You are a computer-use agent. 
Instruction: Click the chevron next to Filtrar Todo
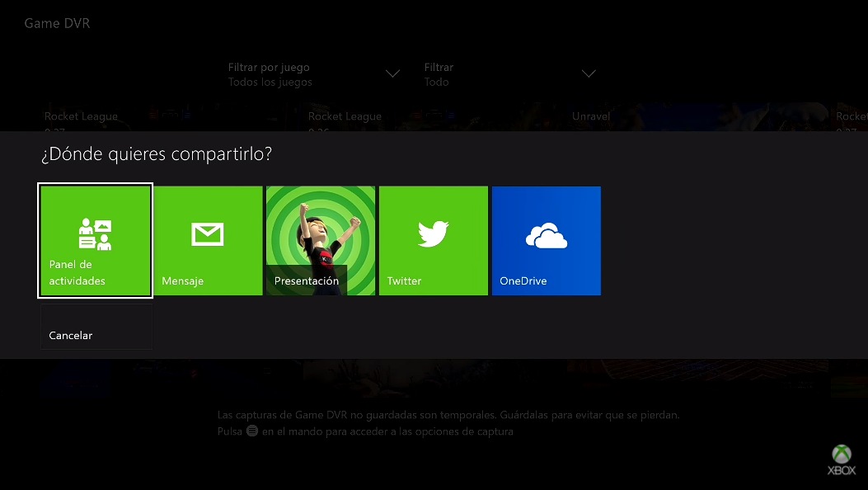(589, 73)
